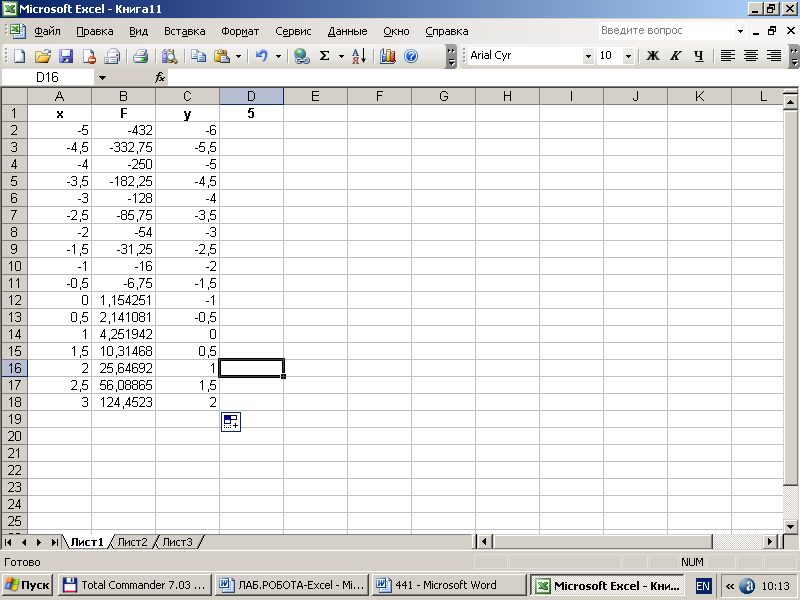Open the Данные menu
800x600 pixels.
pyautogui.click(x=347, y=31)
